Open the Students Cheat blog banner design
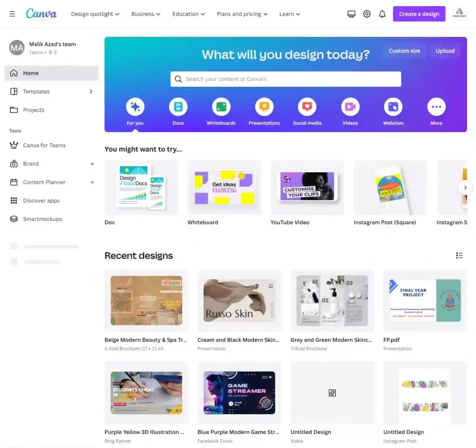 click(x=146, y=393)
